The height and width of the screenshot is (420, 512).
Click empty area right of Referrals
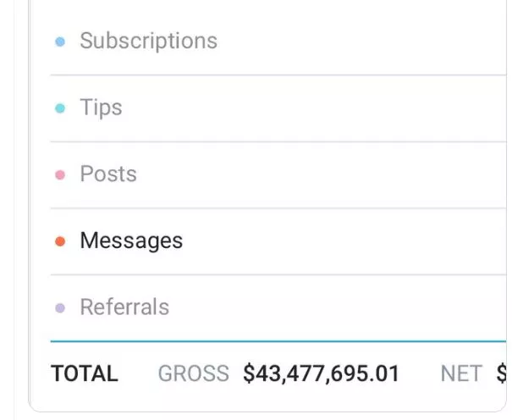click(355, 307)
